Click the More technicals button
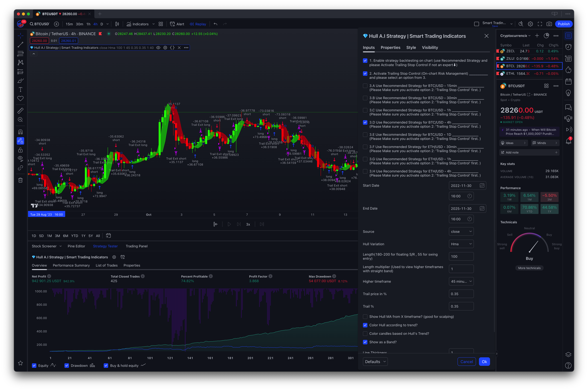The width and height of the screenshot is (588, 390). point(529,268)
